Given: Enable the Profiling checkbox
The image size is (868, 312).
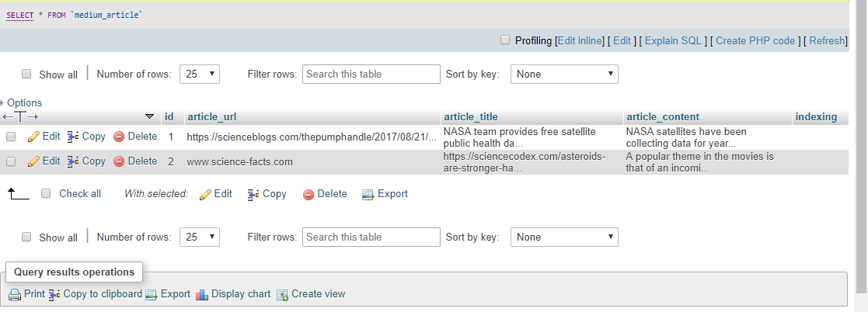Looking at the screenshot, I should point(505,40).
